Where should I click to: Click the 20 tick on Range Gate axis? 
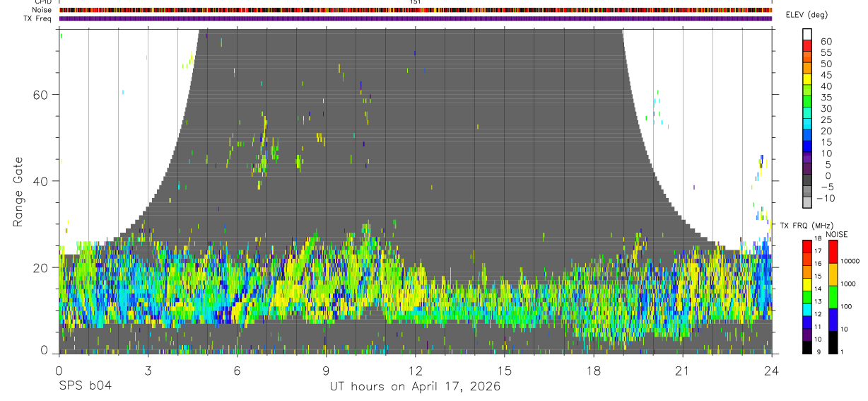point(41,267)
